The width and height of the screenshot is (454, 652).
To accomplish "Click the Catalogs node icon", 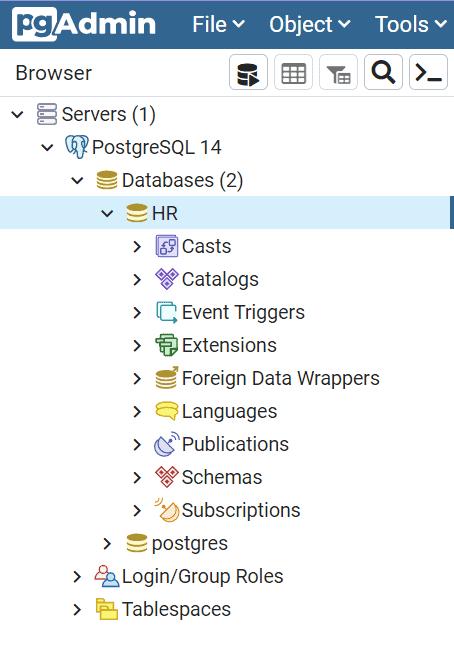I will 167,279.
